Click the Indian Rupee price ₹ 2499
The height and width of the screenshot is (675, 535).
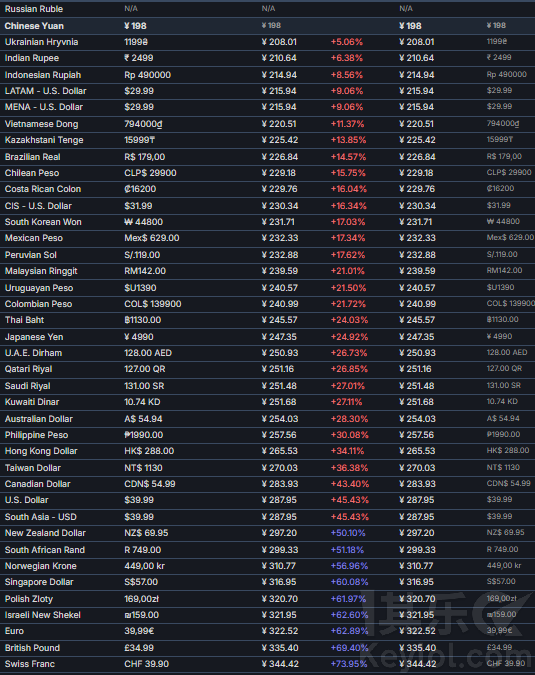(139, 58)
